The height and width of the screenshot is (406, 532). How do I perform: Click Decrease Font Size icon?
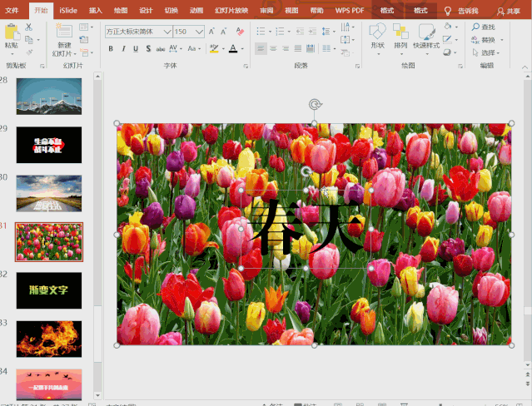[224, 32]
